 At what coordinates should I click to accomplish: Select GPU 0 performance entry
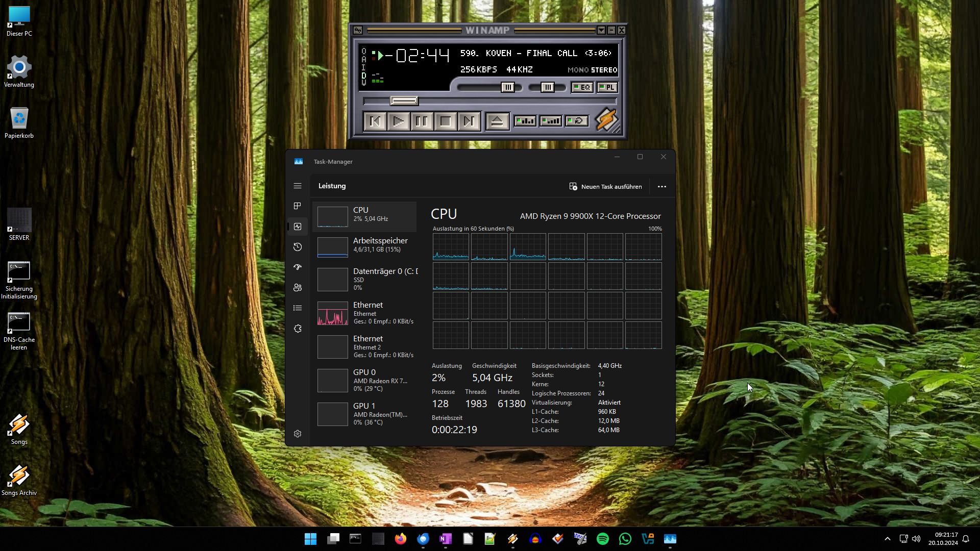pos(365,380)
